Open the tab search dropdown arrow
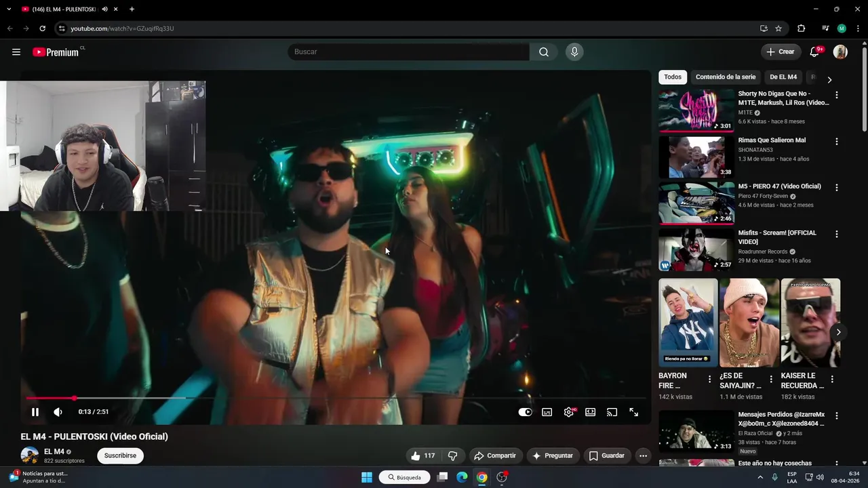 click(x=9, y=9)
